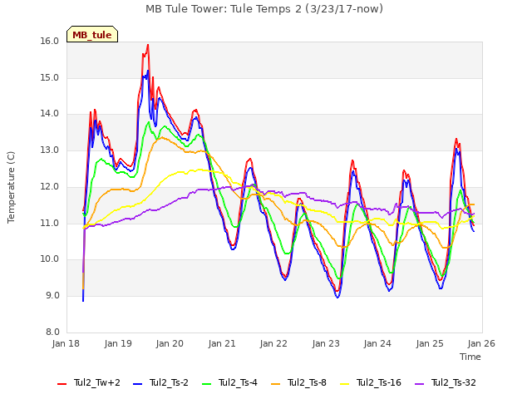
Task: Click the Jan 22 x-axis tick label
Action: 273,343
